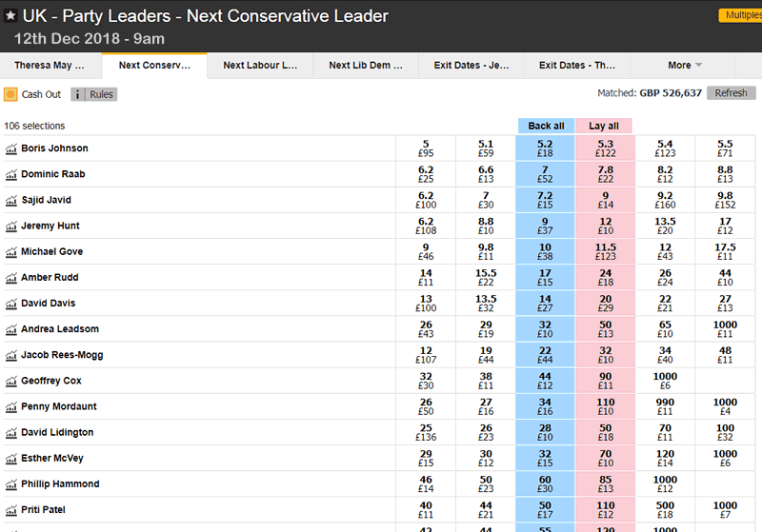762x532 pixels.
Task: Toggle the Cash Out option
Action: pyautogui.click(x=10, y=94)
